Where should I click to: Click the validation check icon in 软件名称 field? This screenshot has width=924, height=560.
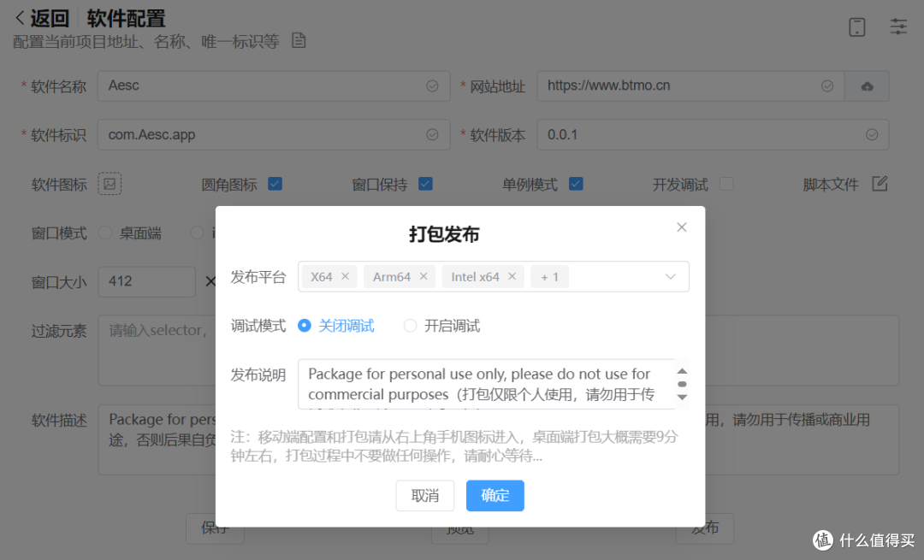pyautogui.click(x=432, y=85)
